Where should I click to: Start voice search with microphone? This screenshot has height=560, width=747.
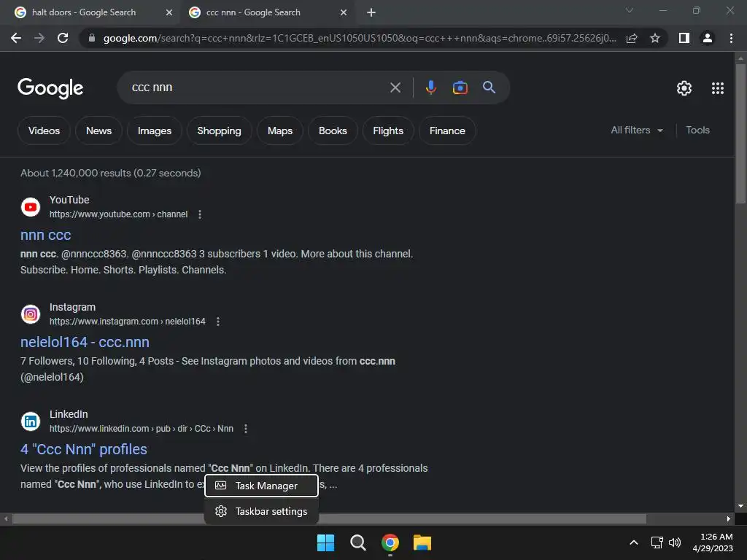coord(430,87)
